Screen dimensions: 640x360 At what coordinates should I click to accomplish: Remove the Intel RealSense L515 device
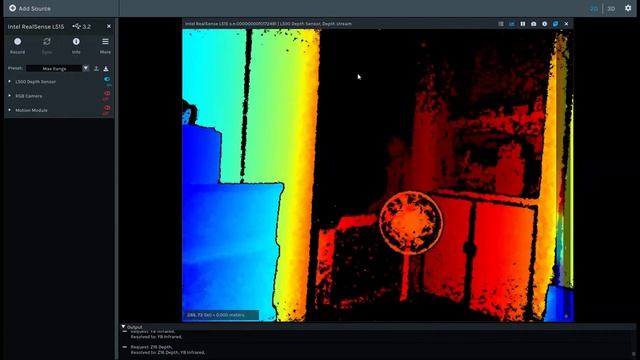(109, 26)
